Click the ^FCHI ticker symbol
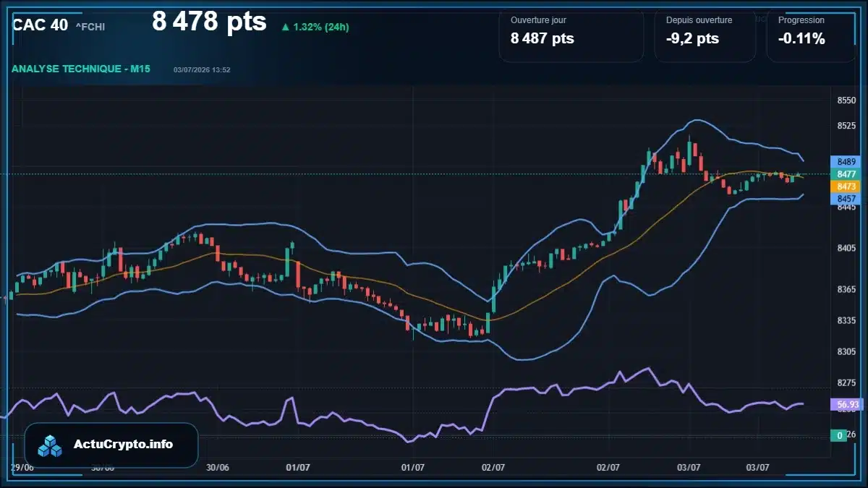Image resolution: width=868 pixels, height=488 pixels. (x=90, y=27)
